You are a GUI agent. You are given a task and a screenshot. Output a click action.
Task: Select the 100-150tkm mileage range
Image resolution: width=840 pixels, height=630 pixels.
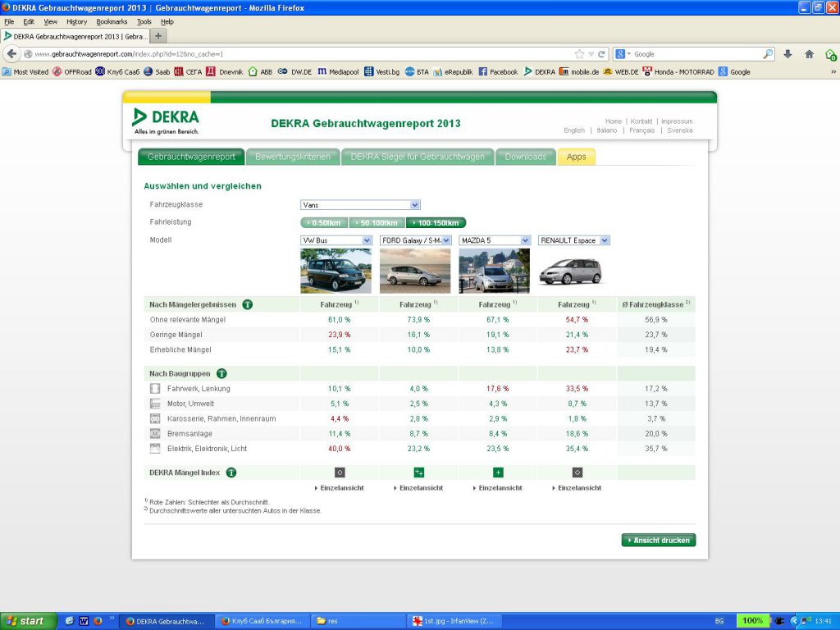(x=436, y=223)
